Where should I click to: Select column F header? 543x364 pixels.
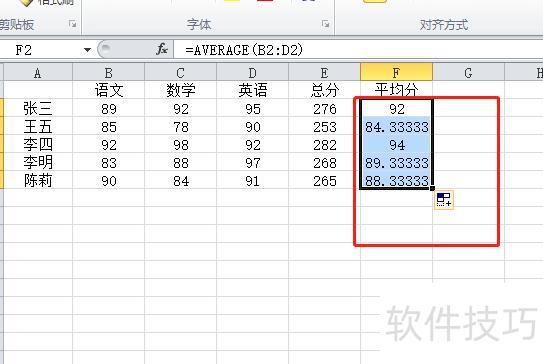click(397, 73)
